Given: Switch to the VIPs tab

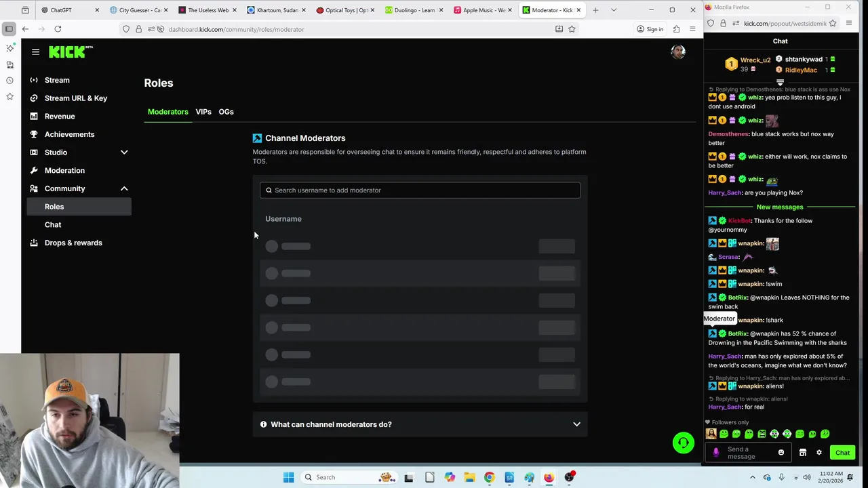Looking at the screenshot, I should coord(203,112).
